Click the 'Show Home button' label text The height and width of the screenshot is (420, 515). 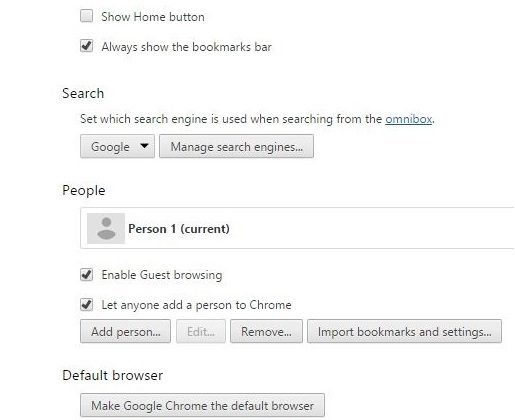coord(153,17)
